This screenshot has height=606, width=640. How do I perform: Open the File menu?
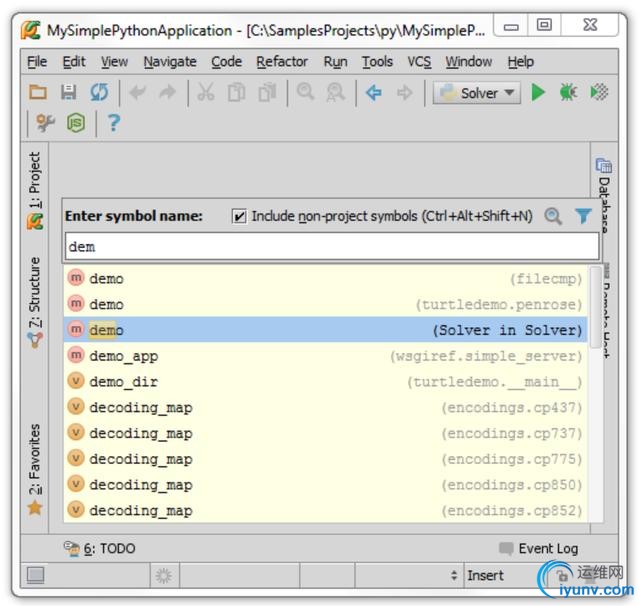click(x=37, y=62)
